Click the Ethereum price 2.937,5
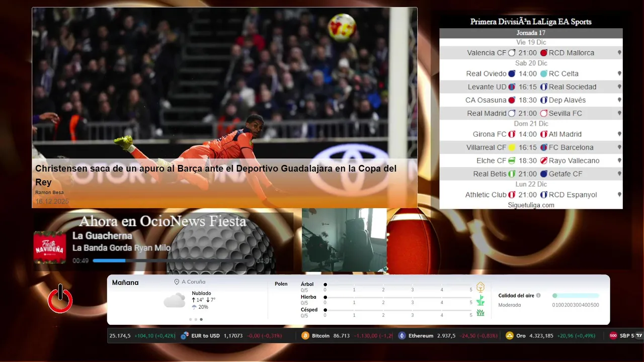Image resolution: width=644 pixels, height=362 pixels. [446, 336]
